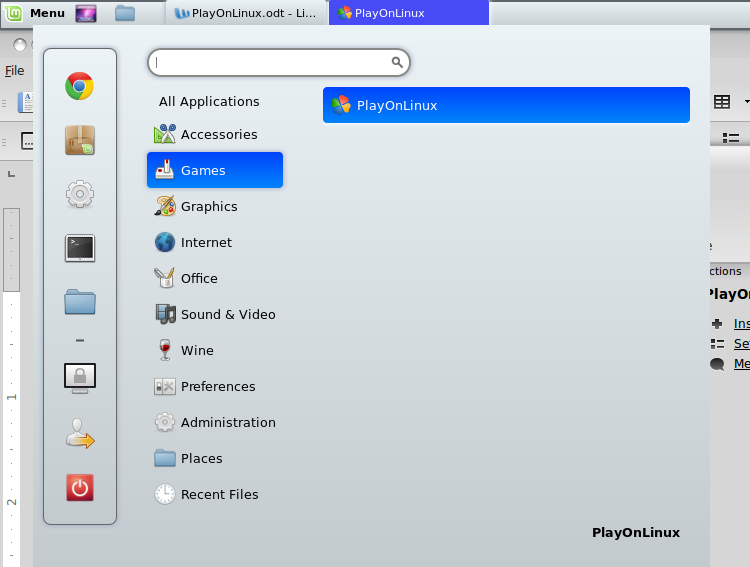Open the Administration category
The image size is (750, 567).
coord(215,422)
